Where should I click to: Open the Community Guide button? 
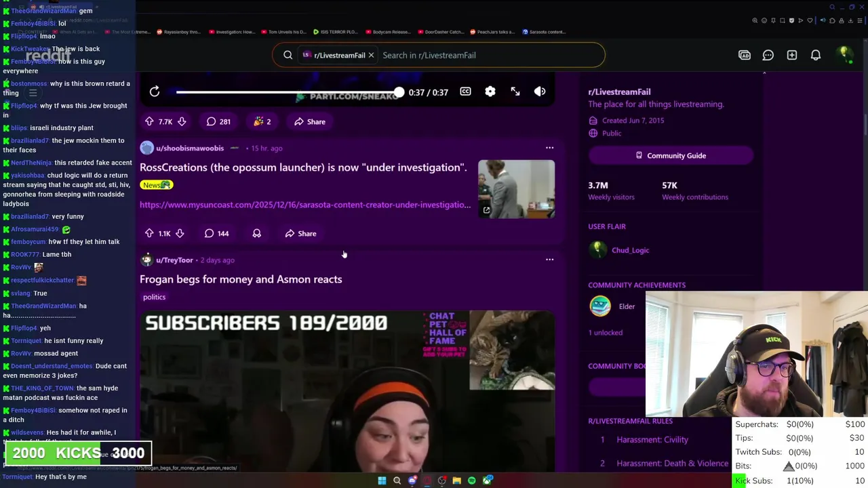point(671,155)
